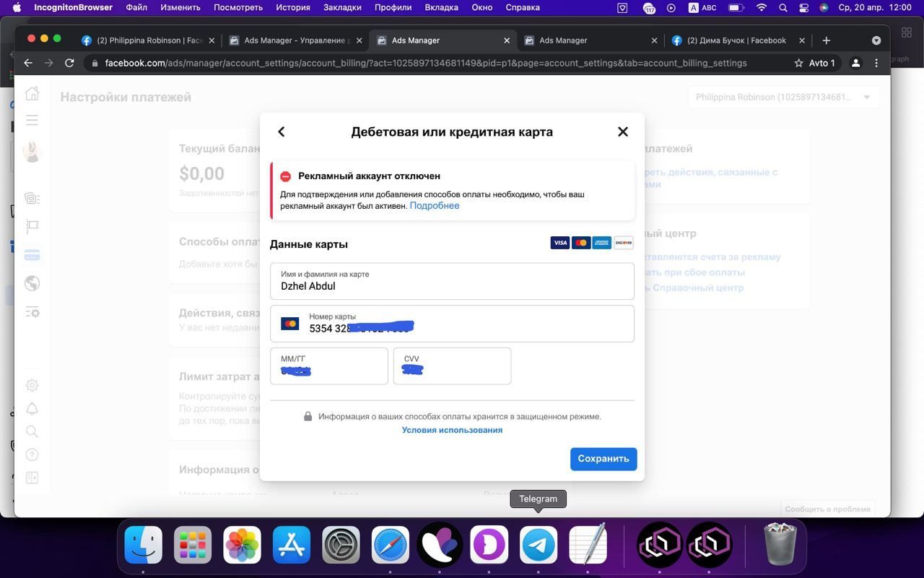Image resolution: width=924 pixels, height=578 pixels.
Task: Click the search magnifier icon in sidebar
Action: pos(32,431)
